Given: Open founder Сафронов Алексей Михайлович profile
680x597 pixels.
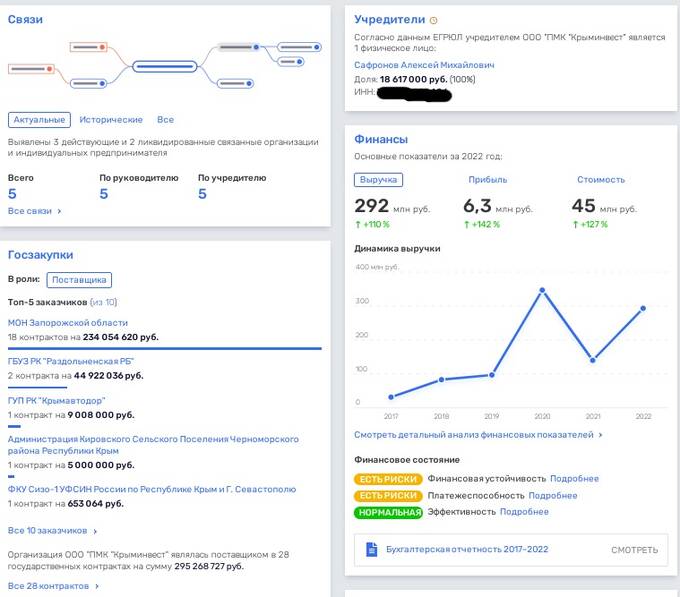Looking at the screenshot, I should (424, 65).
